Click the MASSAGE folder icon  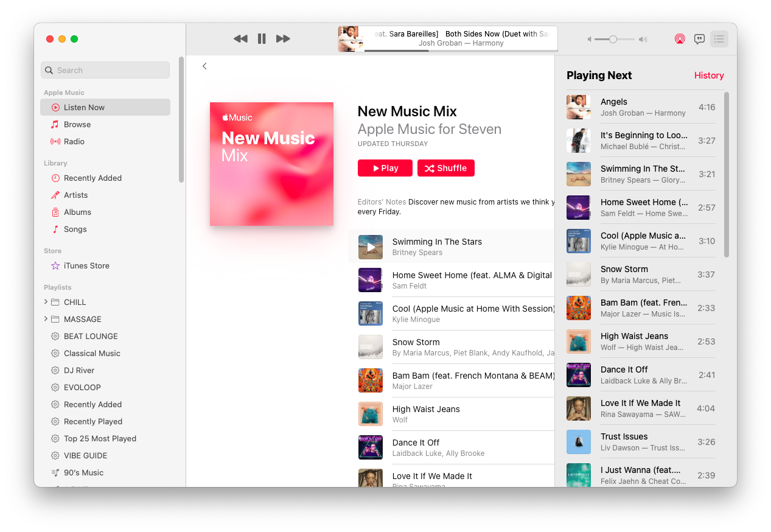pyautogui.click(x=55, y=319)
